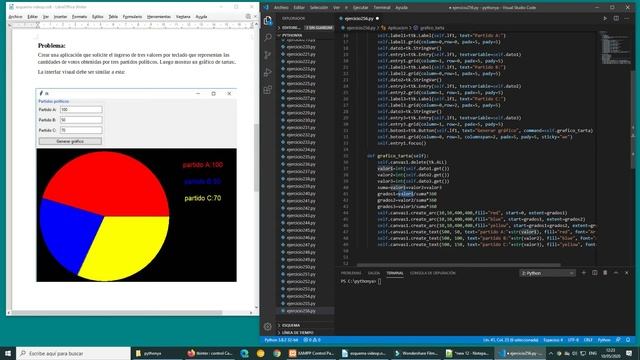Screen dimensions: 640x360
Task: Open the Terminal menu in VS Code
Action: point(382,7)
